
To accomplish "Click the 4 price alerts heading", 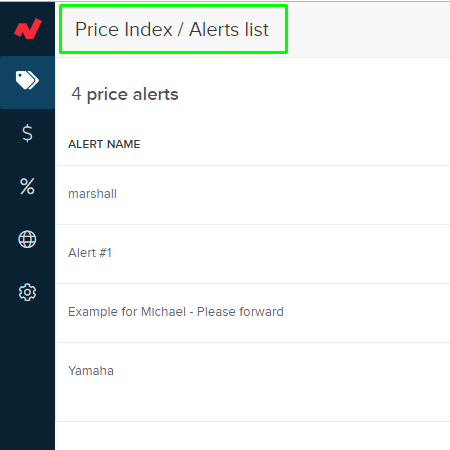I will point(125,94).
